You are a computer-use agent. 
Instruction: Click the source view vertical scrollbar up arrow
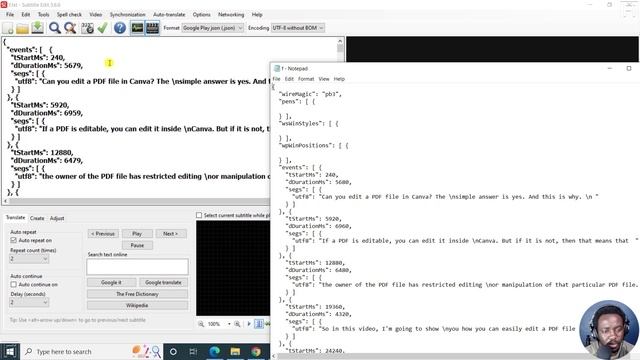340,41
